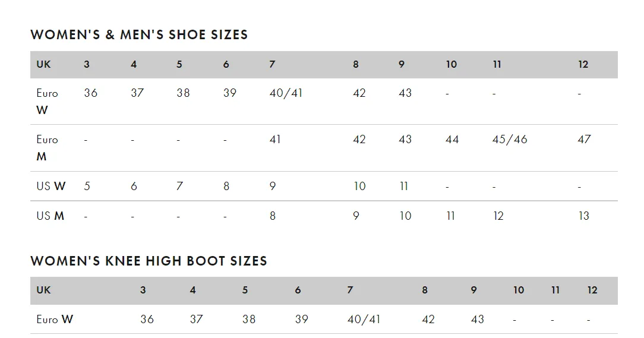Screen dimensions: 644x338
Task: Click UK size 12 in shoe sizes header
Action: (x=583, y=65)
